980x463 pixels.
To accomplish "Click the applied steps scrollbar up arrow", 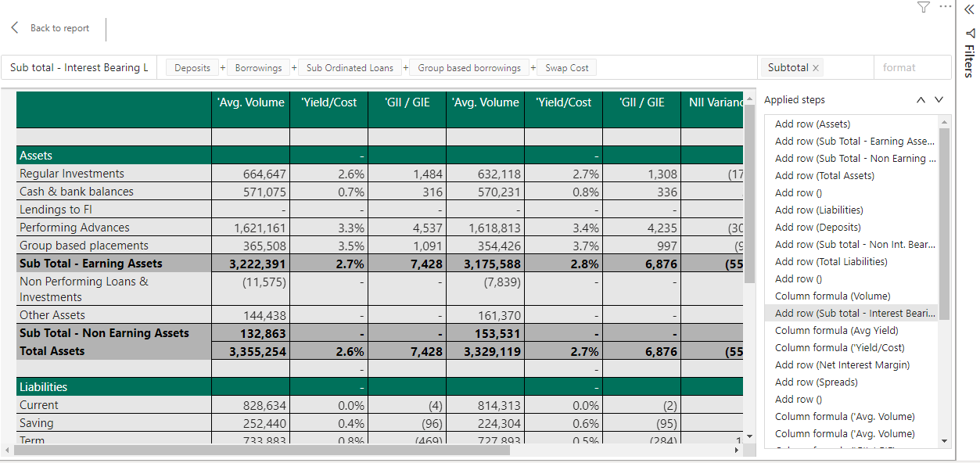I will coord(945,122).
